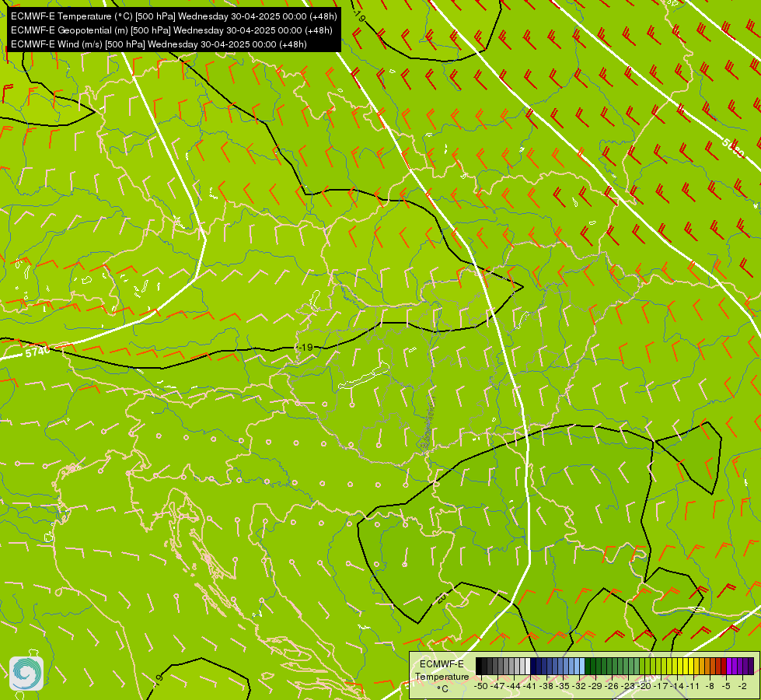Click the ECMWF-E Temperature legend title
Image resolution: width=761 pixels, height=700 pixels.
442,670
